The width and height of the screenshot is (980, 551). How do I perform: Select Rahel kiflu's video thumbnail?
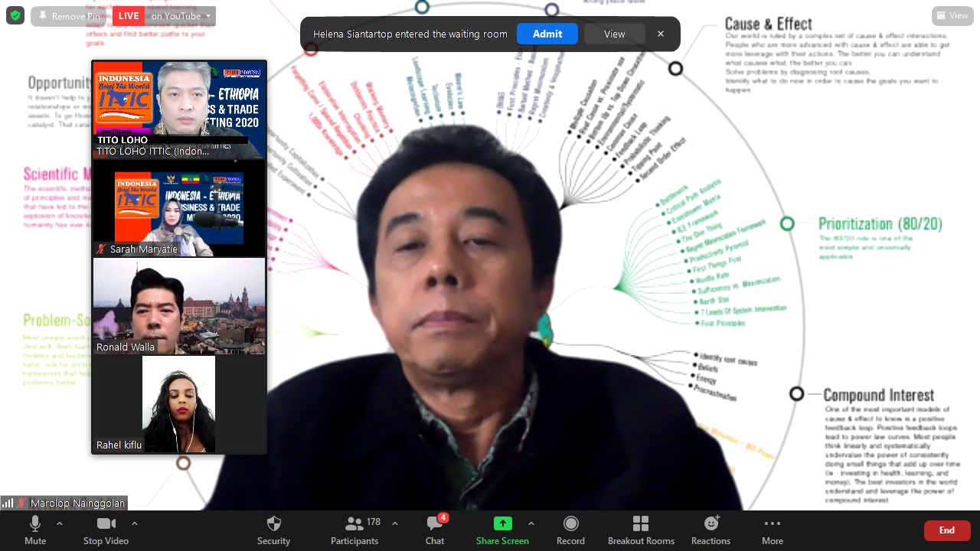[179, 404]
